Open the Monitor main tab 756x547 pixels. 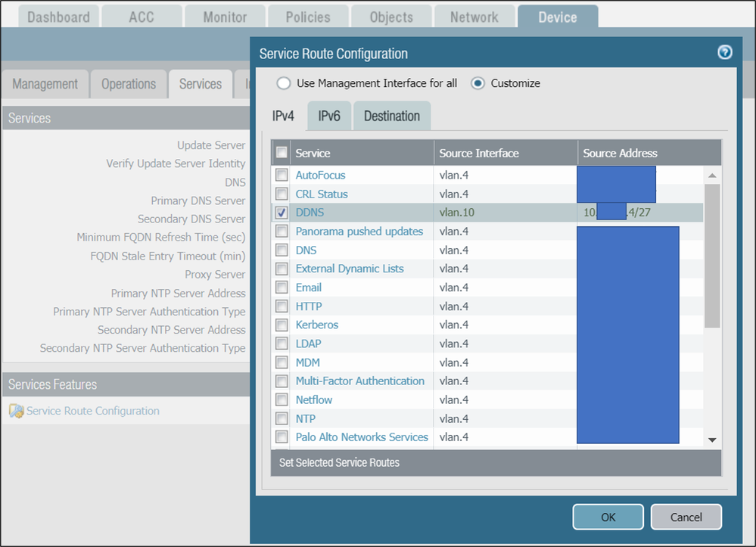[226, 17]
